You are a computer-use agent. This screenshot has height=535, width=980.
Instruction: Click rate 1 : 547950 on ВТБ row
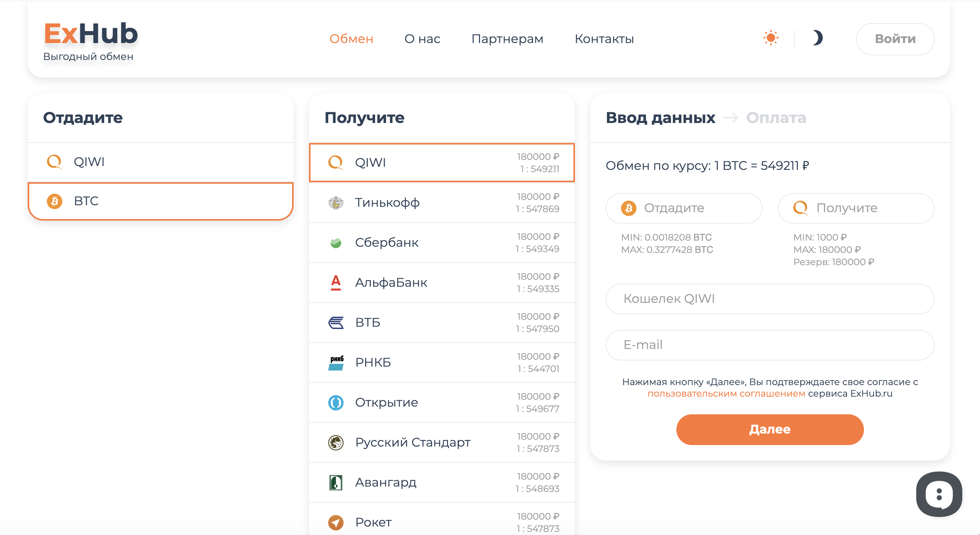click(x=537, y=329)
